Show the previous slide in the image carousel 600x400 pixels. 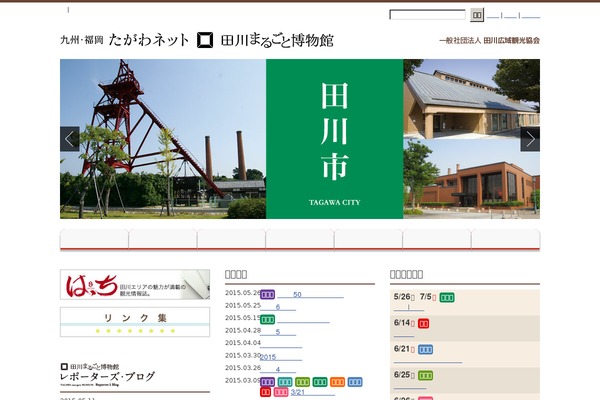click(x=70, y=139)
